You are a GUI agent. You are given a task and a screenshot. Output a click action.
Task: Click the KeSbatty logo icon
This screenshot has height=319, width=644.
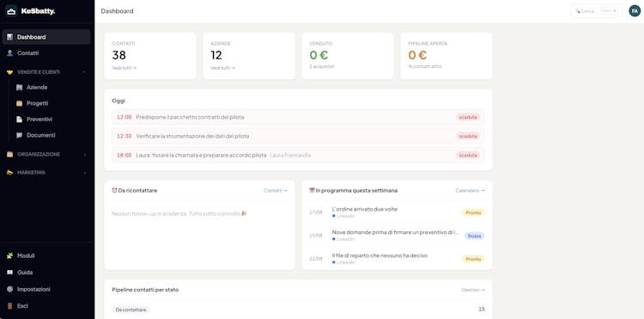(x=11, y=11)
